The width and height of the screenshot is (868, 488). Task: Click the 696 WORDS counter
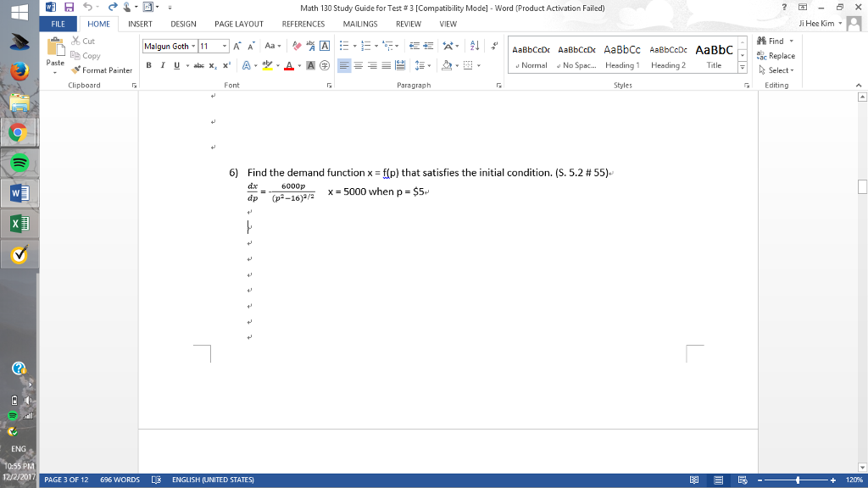tap(120, 480)
